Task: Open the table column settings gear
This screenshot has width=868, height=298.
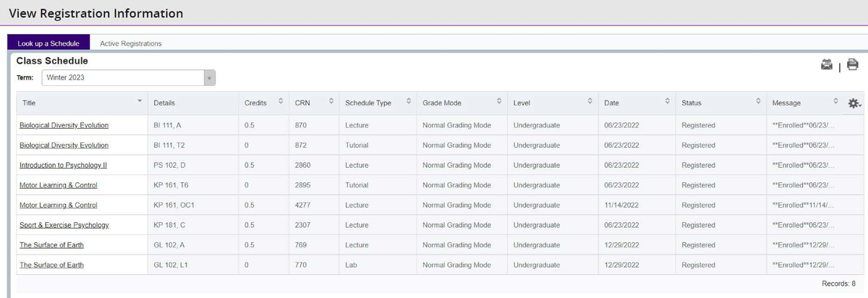Action: tap(854, 103)
